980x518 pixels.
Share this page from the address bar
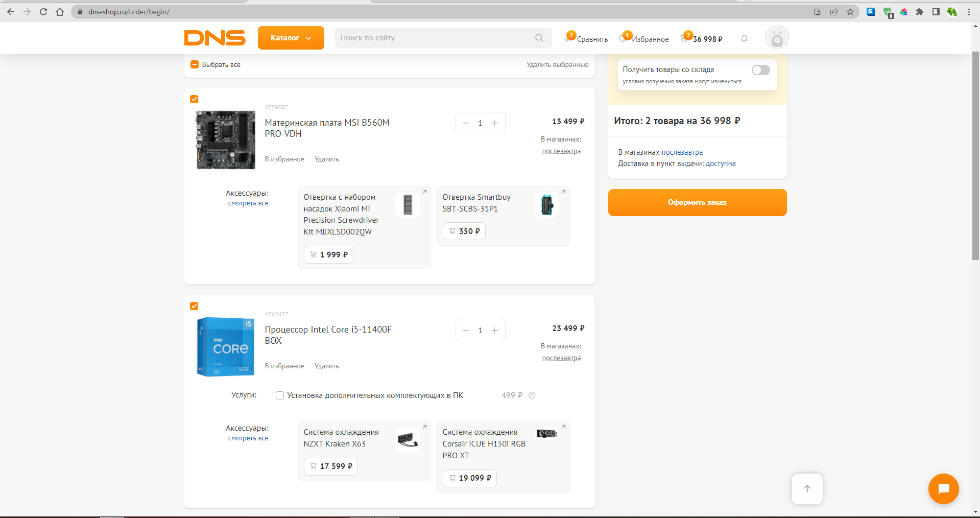click(834, 12)
